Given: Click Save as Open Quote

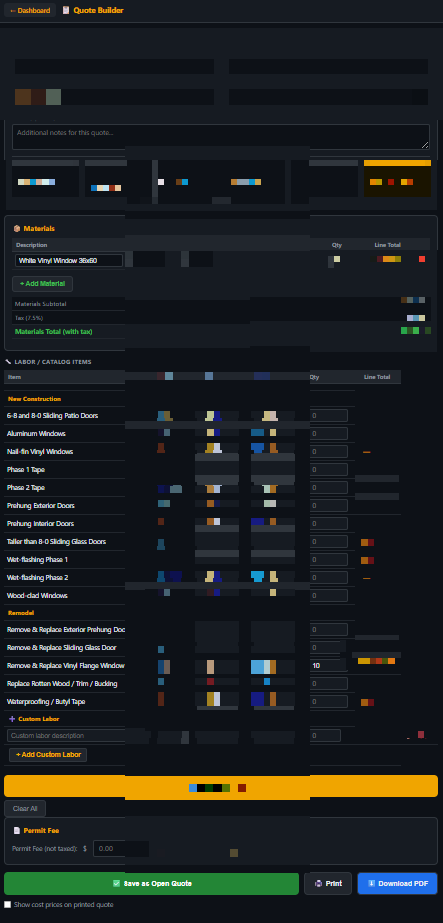Looking at the screenshot, I should point(151,884).
